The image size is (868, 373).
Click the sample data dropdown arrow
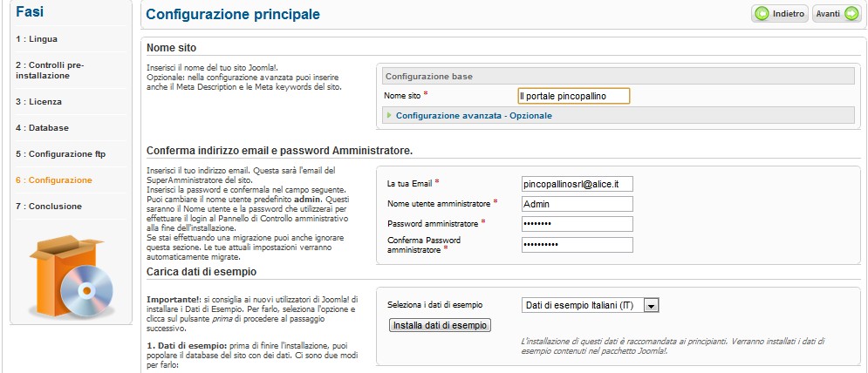(650, 305)
